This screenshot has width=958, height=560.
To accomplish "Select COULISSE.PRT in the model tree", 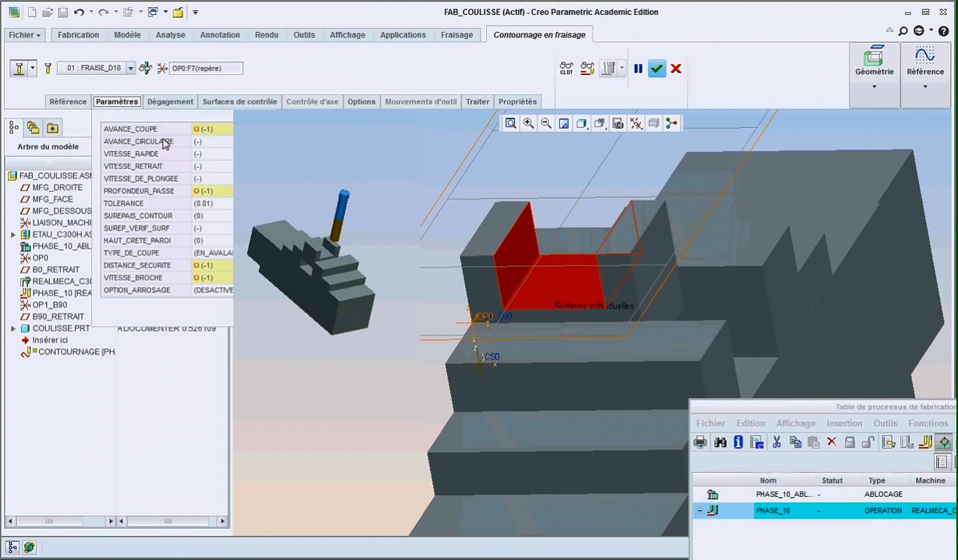I will tap(61, 328).
